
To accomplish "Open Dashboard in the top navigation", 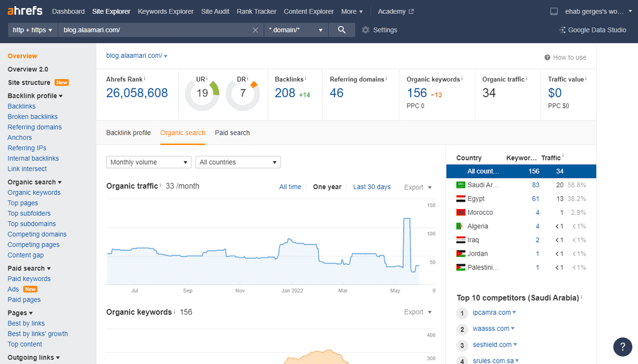I will click(69, 11).
